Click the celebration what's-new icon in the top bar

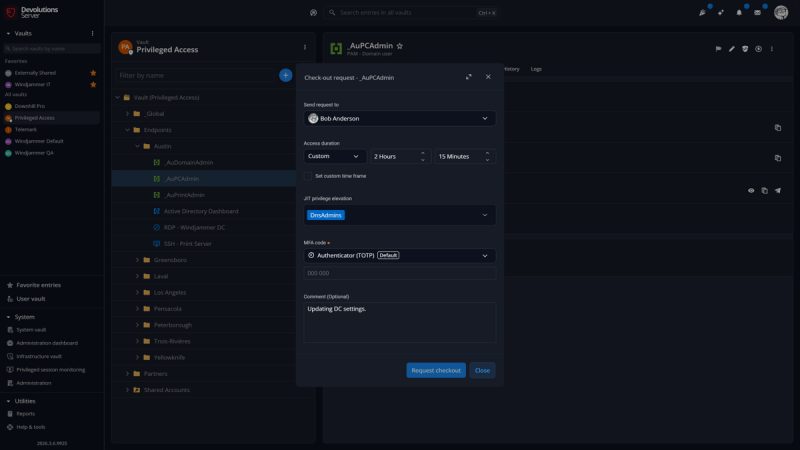(702, 13)
